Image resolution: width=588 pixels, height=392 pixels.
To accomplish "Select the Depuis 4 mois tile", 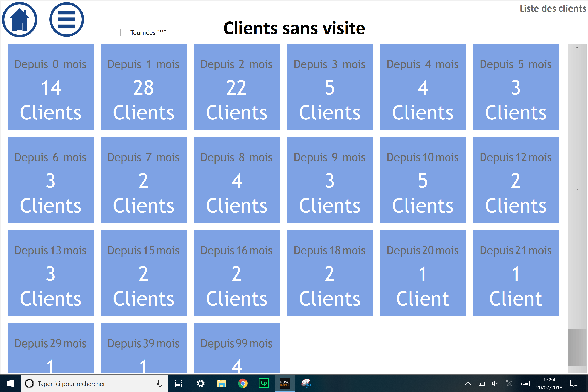I will [423, 87].
